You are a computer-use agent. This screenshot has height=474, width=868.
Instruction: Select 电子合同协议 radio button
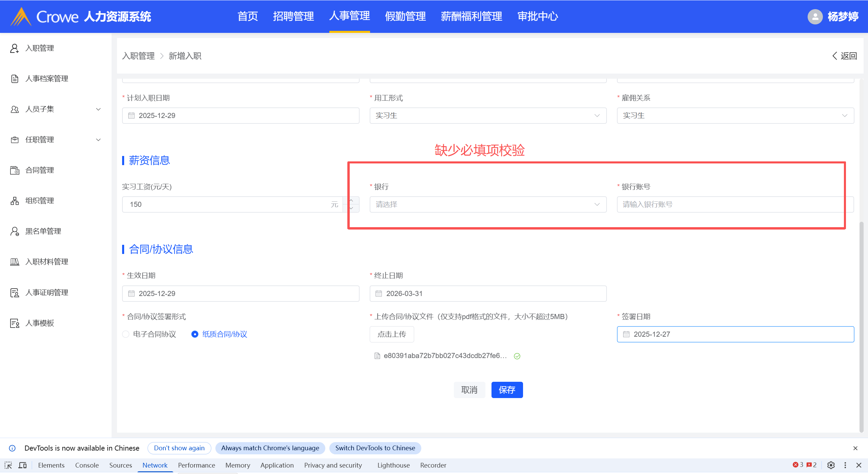coord(126,334)
